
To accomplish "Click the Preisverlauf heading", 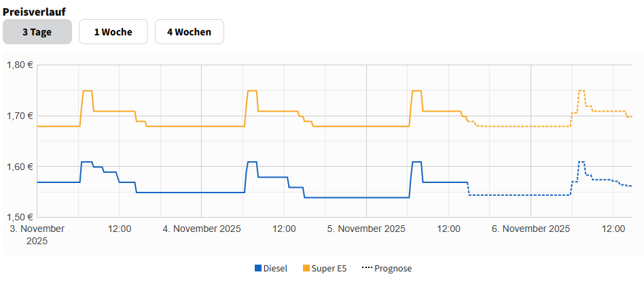I will pyautogui.click(x=34, y=11).
